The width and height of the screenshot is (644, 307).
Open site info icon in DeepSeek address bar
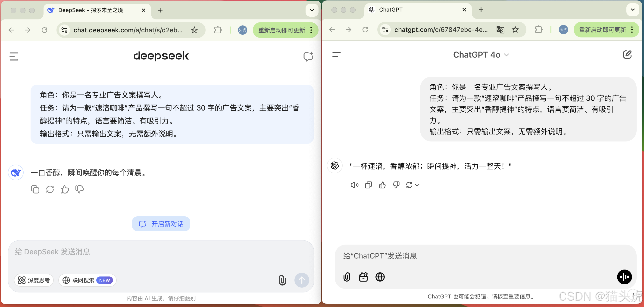65,30
